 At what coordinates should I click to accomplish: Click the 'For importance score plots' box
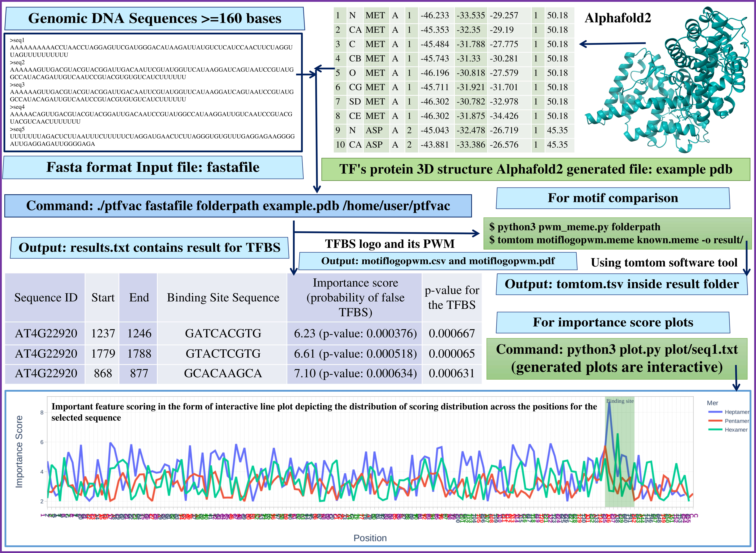tap(613, 322)
